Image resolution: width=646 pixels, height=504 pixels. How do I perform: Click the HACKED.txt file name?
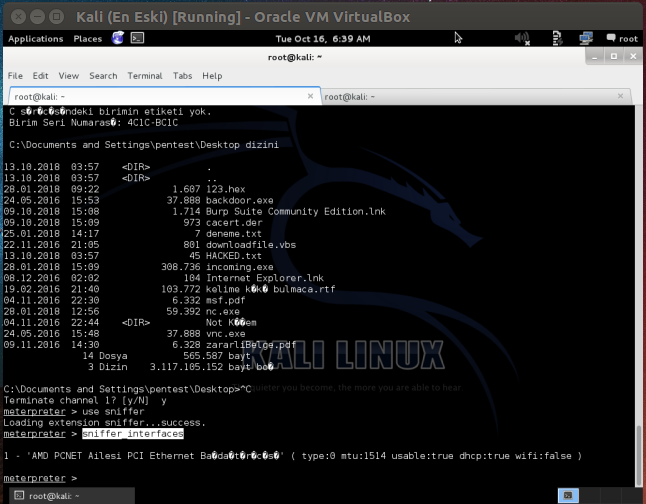click(234, 256)
